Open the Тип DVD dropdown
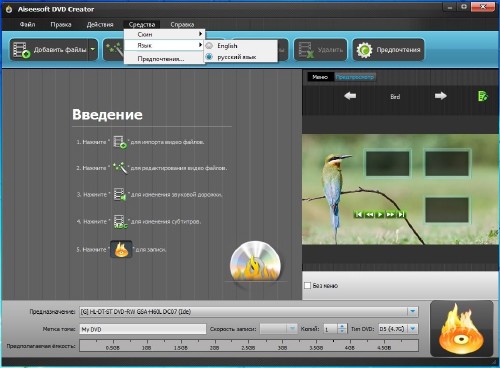This screenshot has width=500, height=368. tap(413, 329)
